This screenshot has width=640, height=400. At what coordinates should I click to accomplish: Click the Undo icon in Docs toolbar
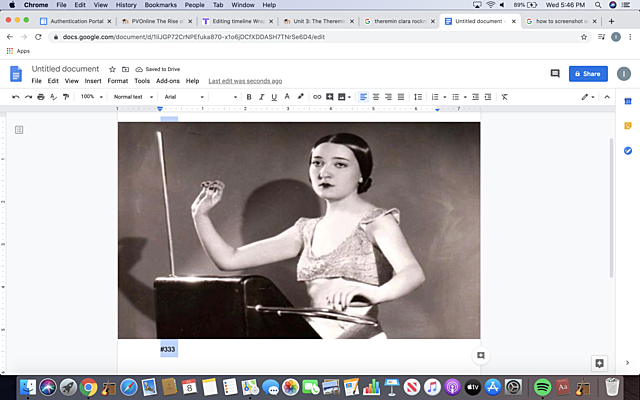pyautogui.click(x=16, y=97)
